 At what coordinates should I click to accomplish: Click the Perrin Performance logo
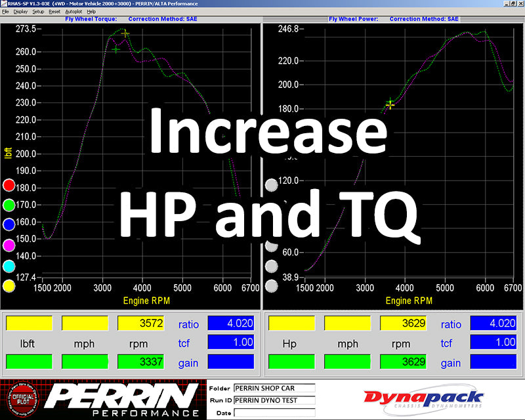click(123, 400)
